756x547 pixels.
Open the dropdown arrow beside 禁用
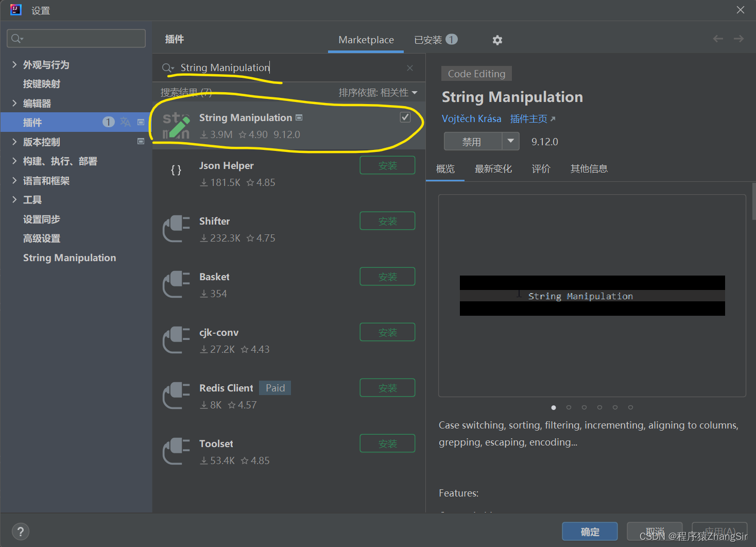tap(510, 141)
